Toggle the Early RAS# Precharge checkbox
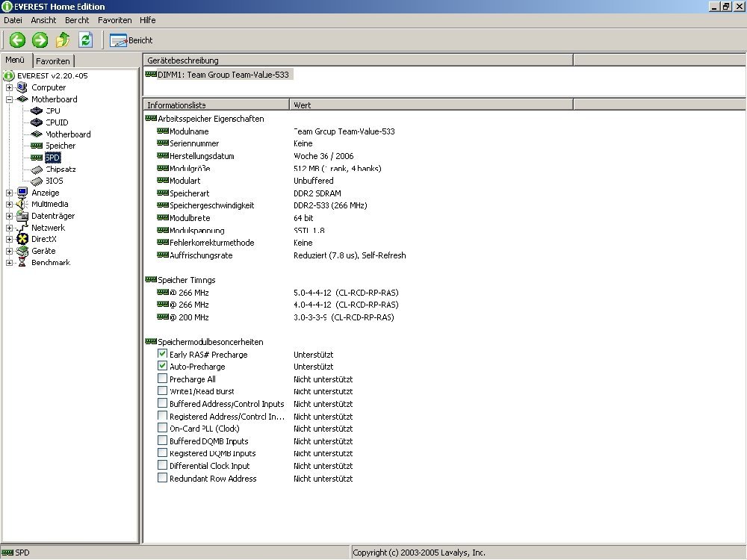The image size is (747, 560). 163,354
